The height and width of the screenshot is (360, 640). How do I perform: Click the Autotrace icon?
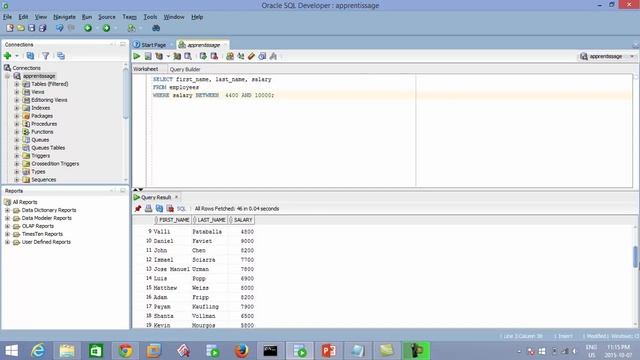177,56
